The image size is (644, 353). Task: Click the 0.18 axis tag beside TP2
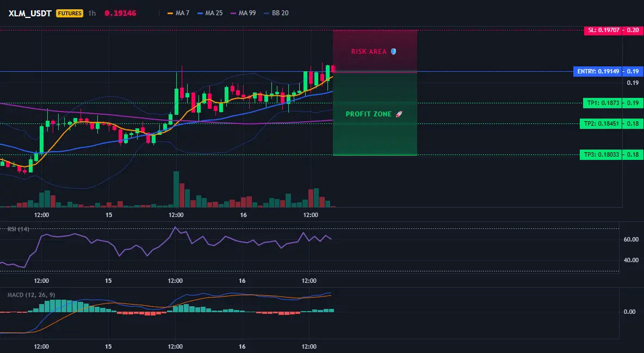(x=633, y=123)
